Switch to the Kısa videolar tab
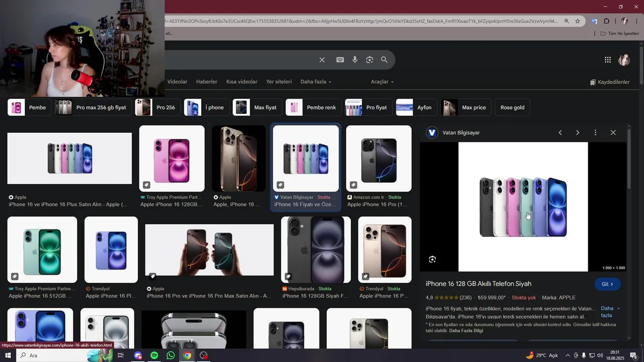The image size is (644, 362). 242,82
